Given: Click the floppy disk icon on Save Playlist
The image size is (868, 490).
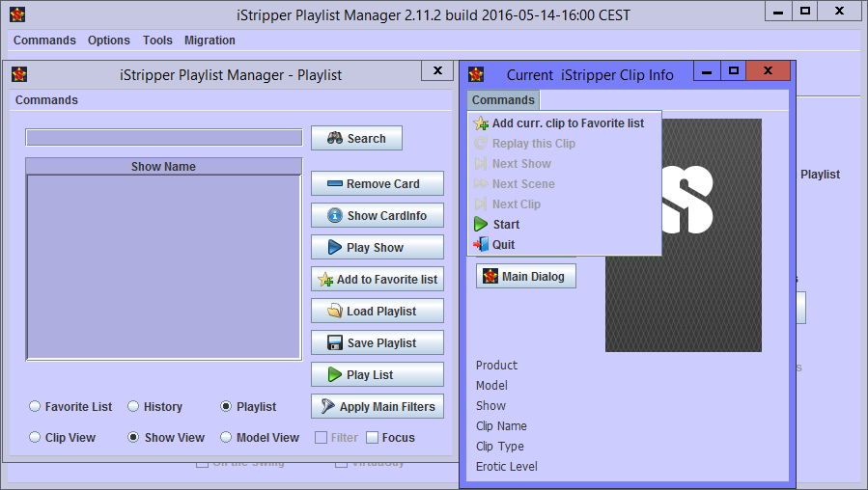Looking at the screenshot, I should tap(335, 343).
